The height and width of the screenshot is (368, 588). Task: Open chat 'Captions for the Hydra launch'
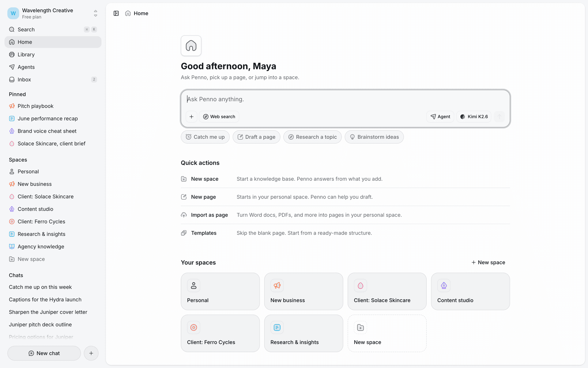[53, 300]
